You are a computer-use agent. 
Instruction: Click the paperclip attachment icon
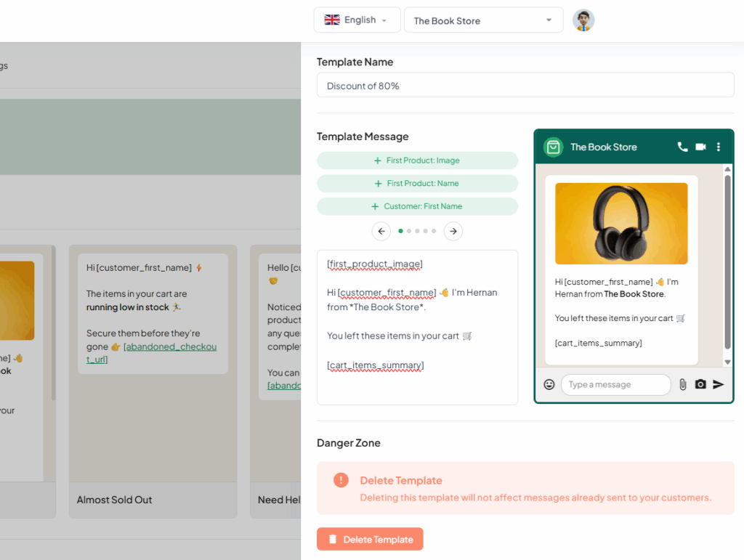coord(683,384)
